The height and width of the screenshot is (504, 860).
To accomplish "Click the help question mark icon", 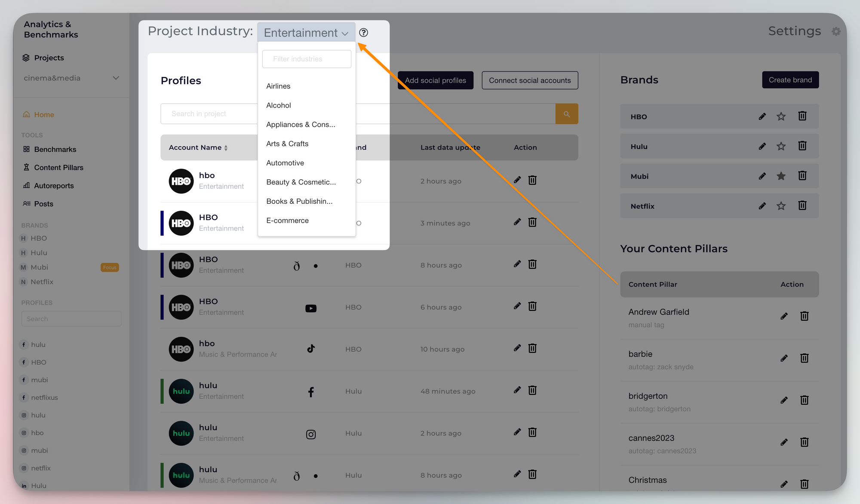I will tap(363, 33).
